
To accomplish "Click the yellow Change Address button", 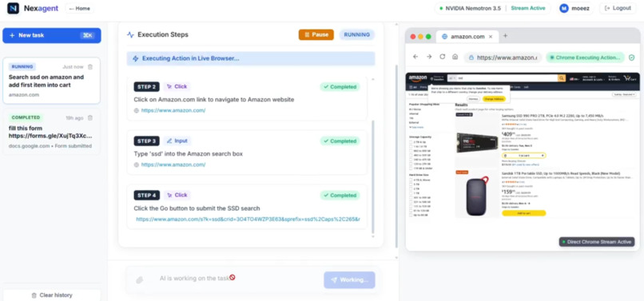I will [493, 98].
